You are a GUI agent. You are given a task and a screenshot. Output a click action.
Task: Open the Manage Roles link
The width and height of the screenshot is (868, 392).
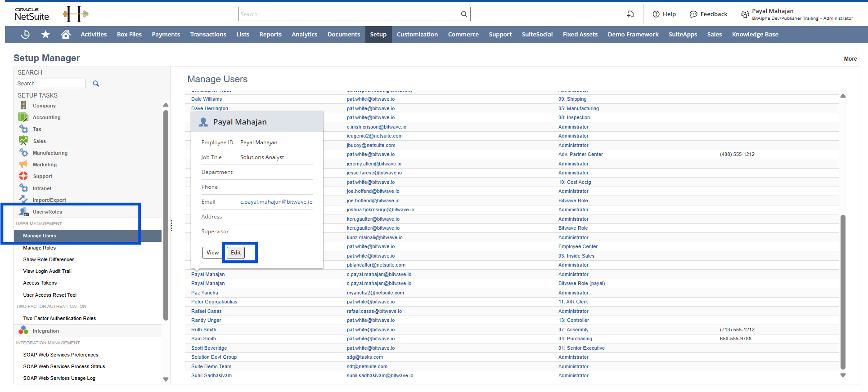(40, 248)
